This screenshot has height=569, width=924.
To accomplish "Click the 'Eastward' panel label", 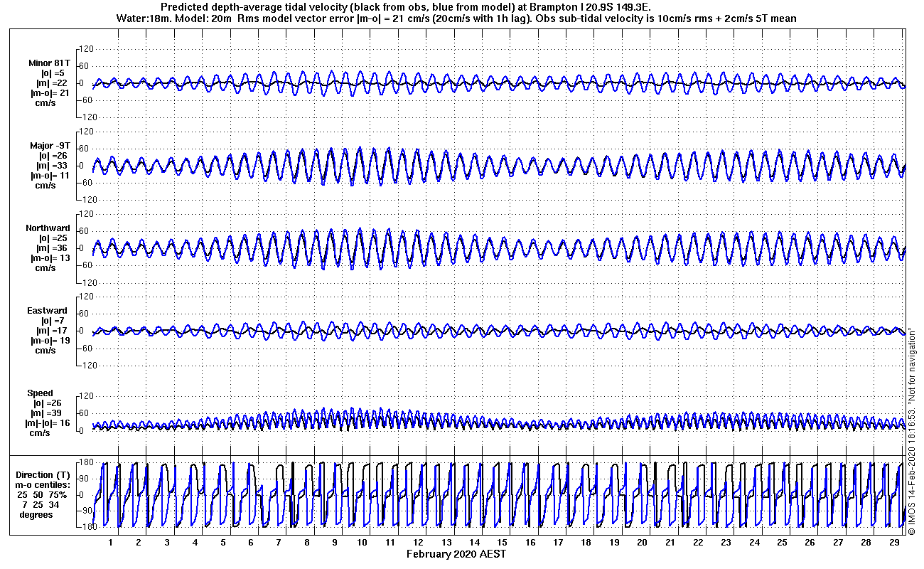I will click(47, 310).
